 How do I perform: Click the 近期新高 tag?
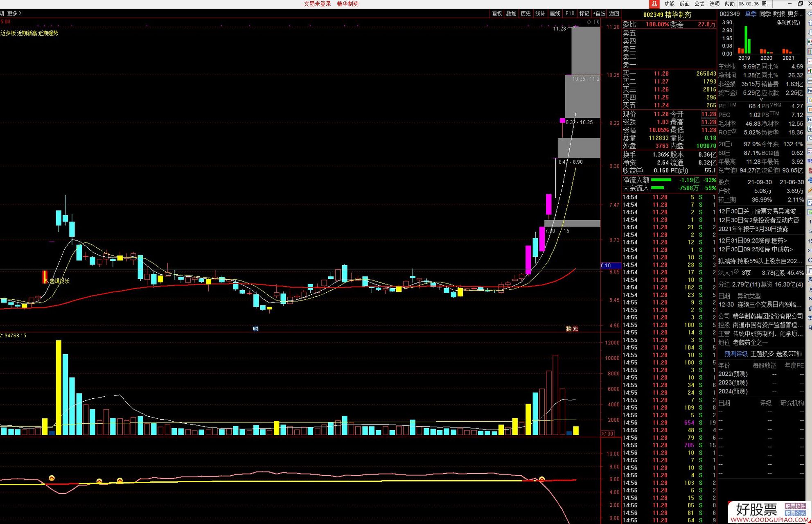[x=27, y=33]
